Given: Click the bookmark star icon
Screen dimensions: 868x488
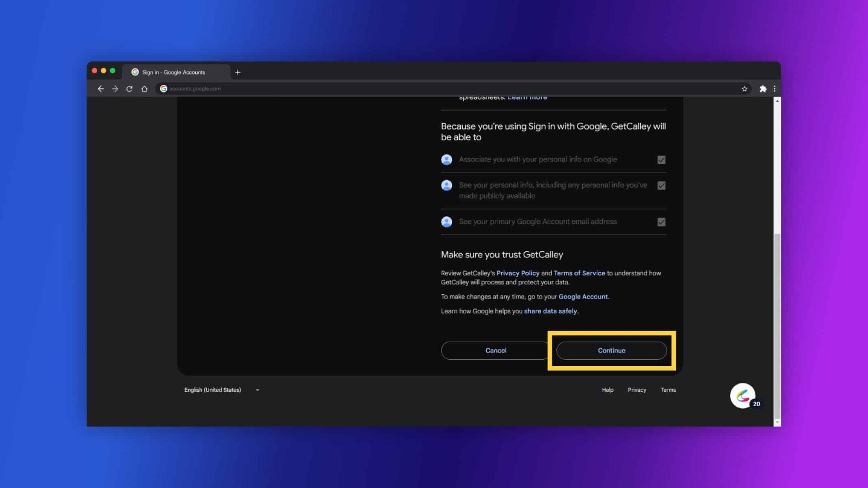Looking at the screenshot, I should (745, 88).
